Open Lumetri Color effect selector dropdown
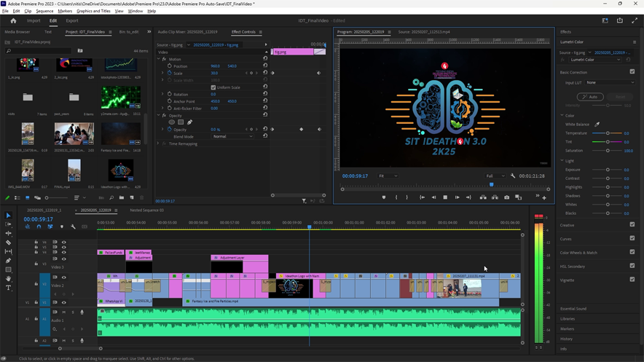 click(595, 60)
